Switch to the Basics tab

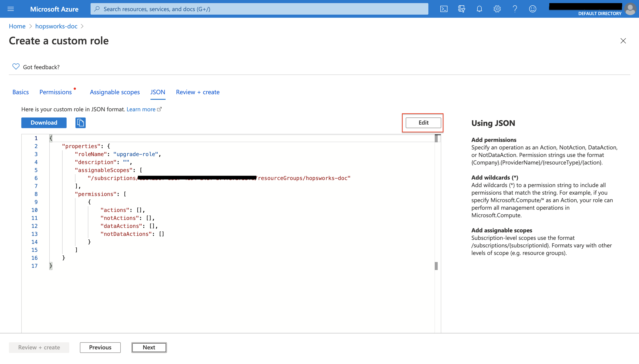point(21,92)
